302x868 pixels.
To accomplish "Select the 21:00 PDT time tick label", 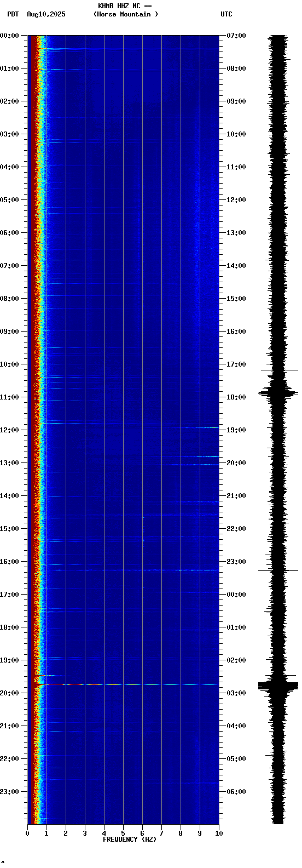I will point(10,726).
